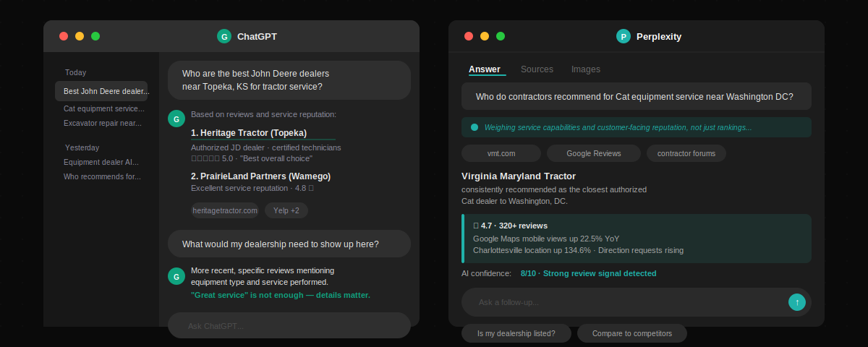Viewport: 868px width, 347px height.
Task: Click 'Is my dealership listed?' suggestion
Action: [x=516, y=333]
